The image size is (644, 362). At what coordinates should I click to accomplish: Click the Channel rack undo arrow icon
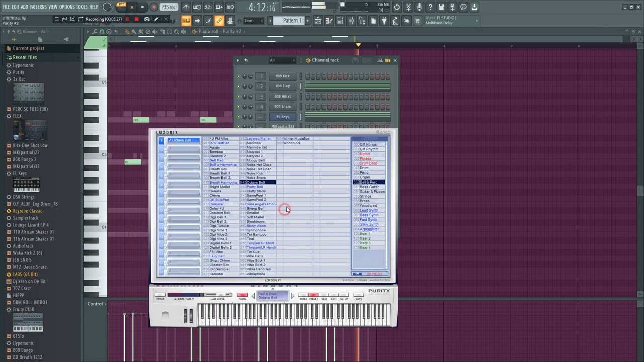[x=246, y=60]
